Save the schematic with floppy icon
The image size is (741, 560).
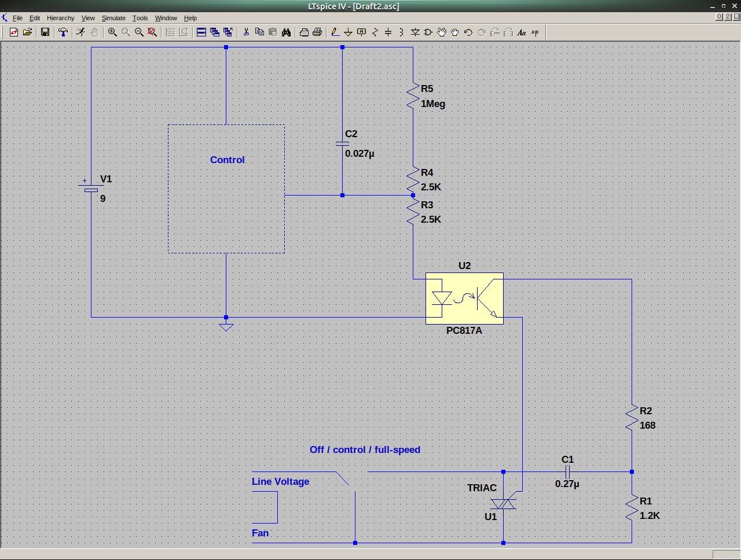tap(45, 32)
